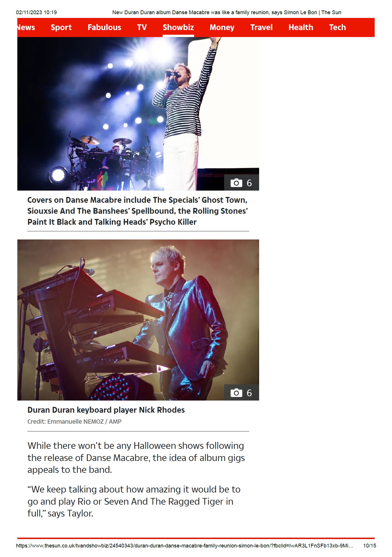Click the thesun.co.uk URL in footer
The image size is (392, 557).
click(x=185, y=546)
